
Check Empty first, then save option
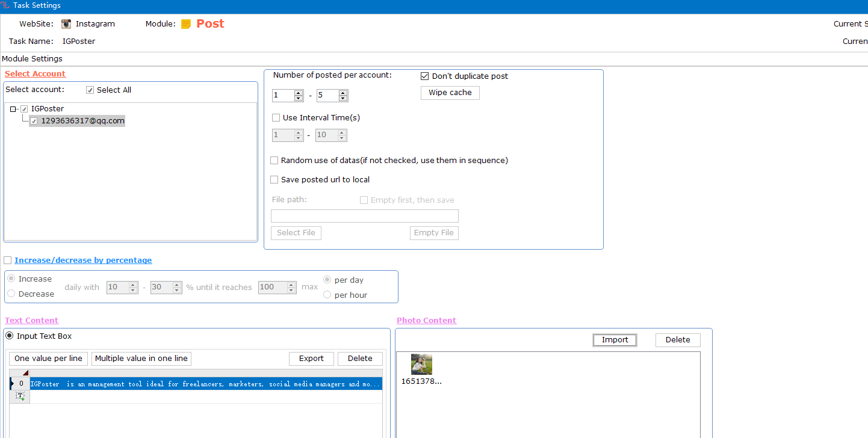click(364, 200)
